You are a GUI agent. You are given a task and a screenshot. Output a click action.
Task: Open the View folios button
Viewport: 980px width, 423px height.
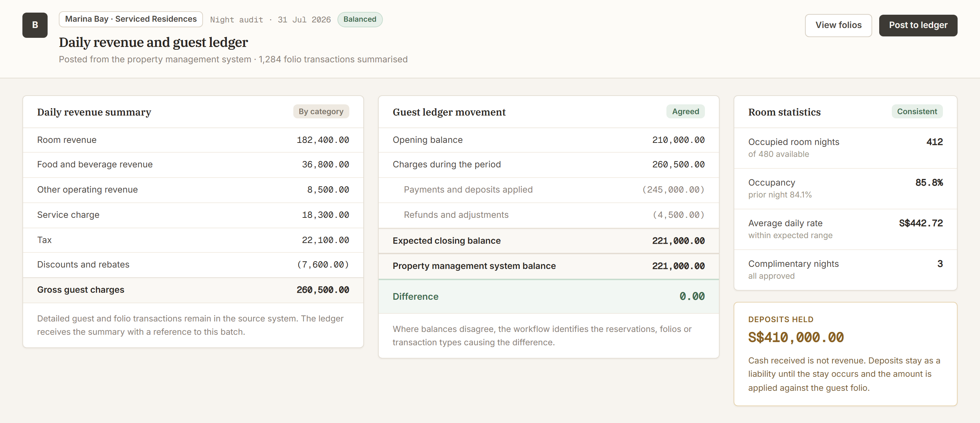(x=838, y=25)
